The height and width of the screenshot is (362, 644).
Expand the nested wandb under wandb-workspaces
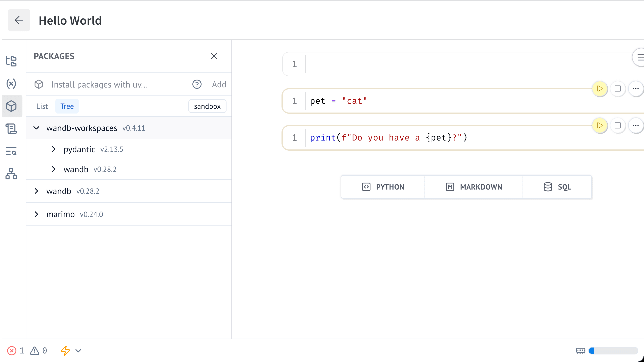pyautogui.click(x=53, y=169)
